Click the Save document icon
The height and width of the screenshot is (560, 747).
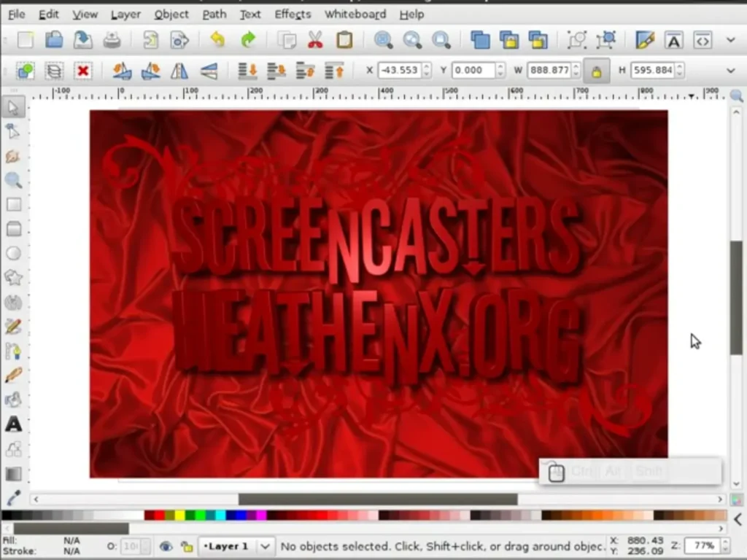[83, 40]
